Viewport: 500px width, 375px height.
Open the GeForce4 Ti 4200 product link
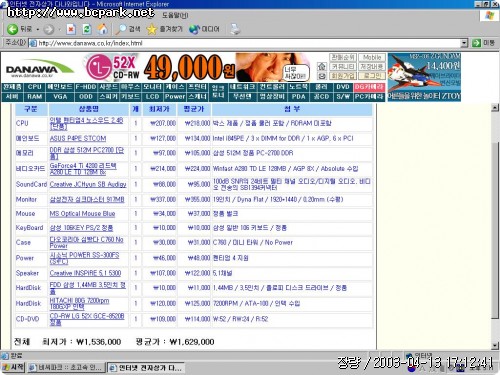tap(83, 169)
